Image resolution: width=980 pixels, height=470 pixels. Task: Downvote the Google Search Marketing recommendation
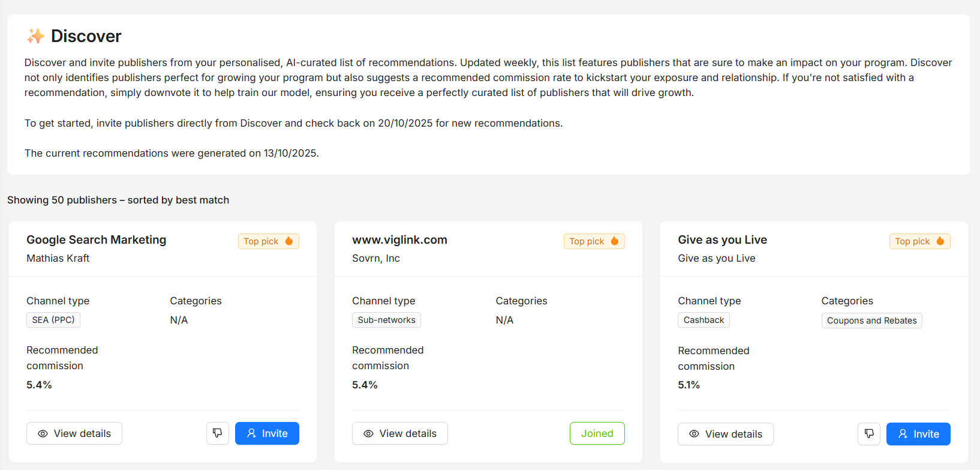pyautogui.click(x=218, y=433)
